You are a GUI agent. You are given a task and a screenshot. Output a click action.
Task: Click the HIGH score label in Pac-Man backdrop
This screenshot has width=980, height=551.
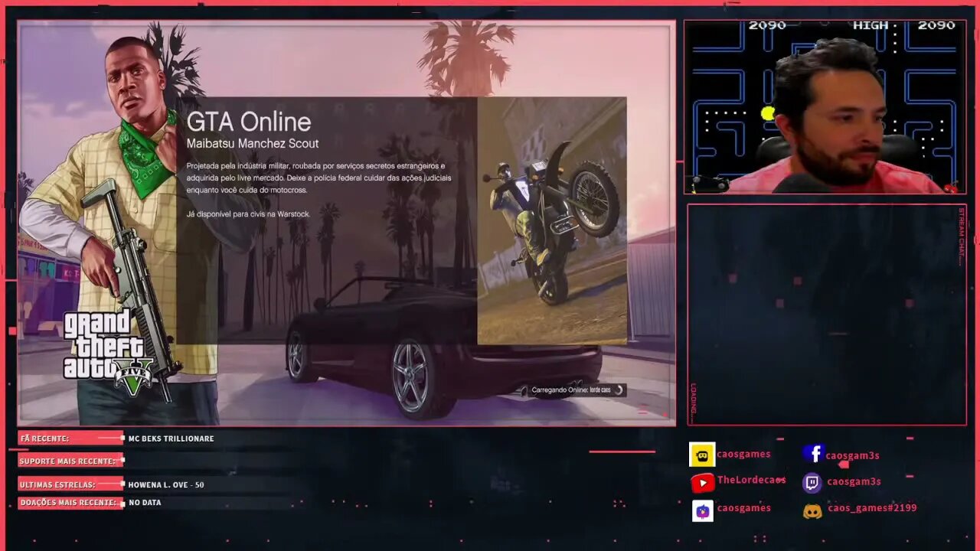click(x=871, y=25)
